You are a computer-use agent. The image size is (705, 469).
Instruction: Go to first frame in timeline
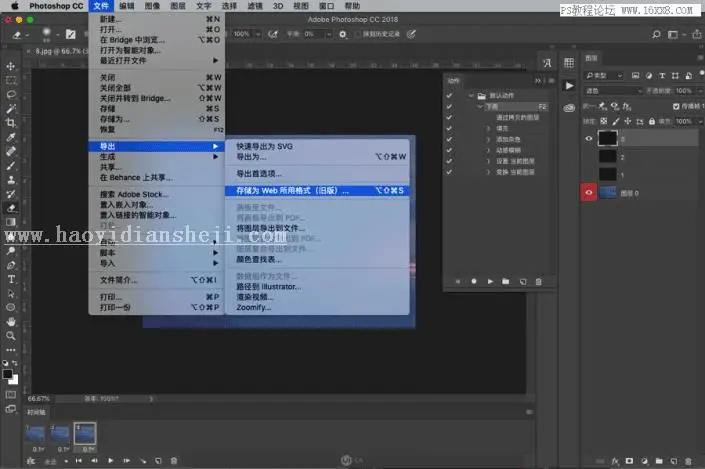click(79, 460)
